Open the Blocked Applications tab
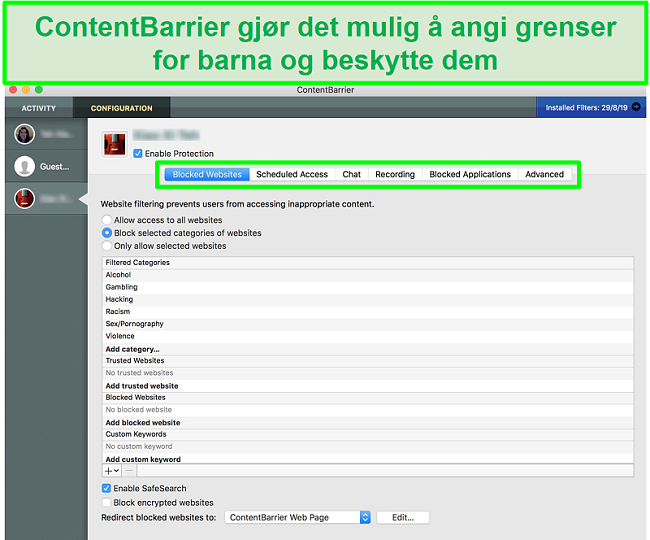 470,174
